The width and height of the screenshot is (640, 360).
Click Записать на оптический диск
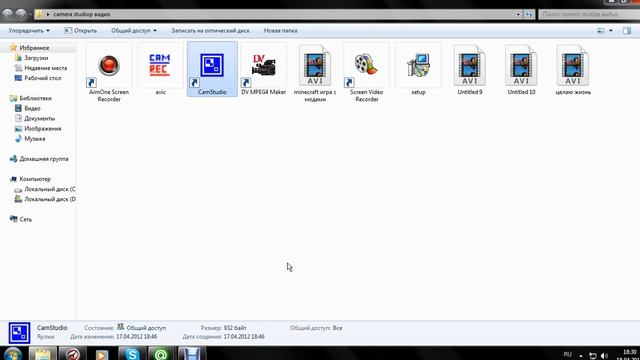tap(210, 31)
